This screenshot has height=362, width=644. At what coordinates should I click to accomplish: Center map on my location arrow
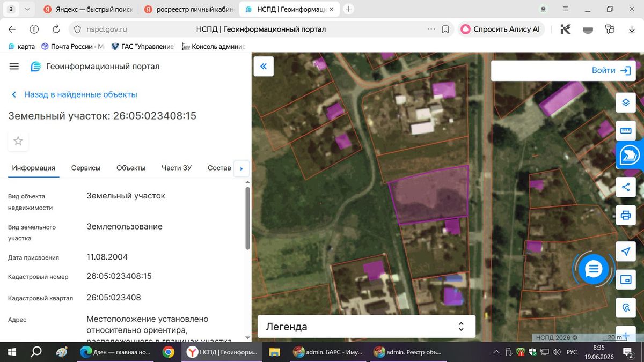[625, 252]
